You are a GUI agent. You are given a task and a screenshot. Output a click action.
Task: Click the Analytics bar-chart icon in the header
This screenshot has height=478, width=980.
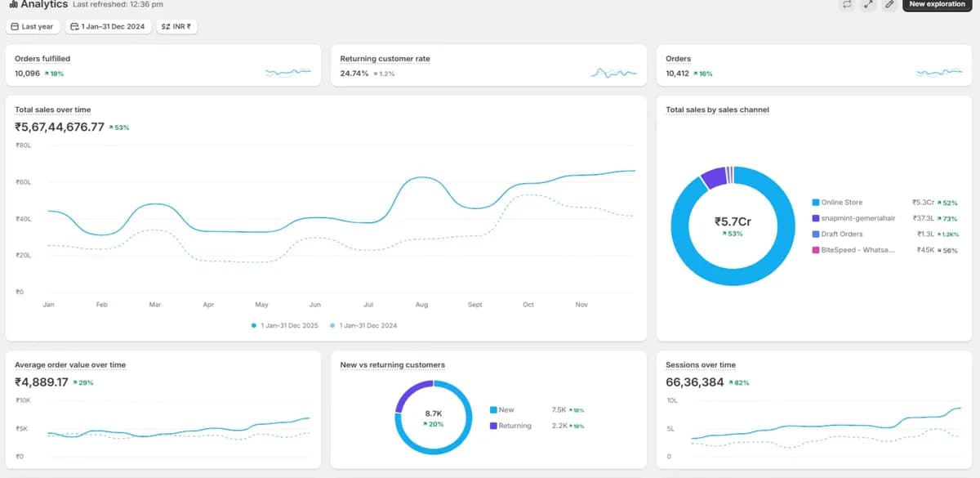point(11,4)
